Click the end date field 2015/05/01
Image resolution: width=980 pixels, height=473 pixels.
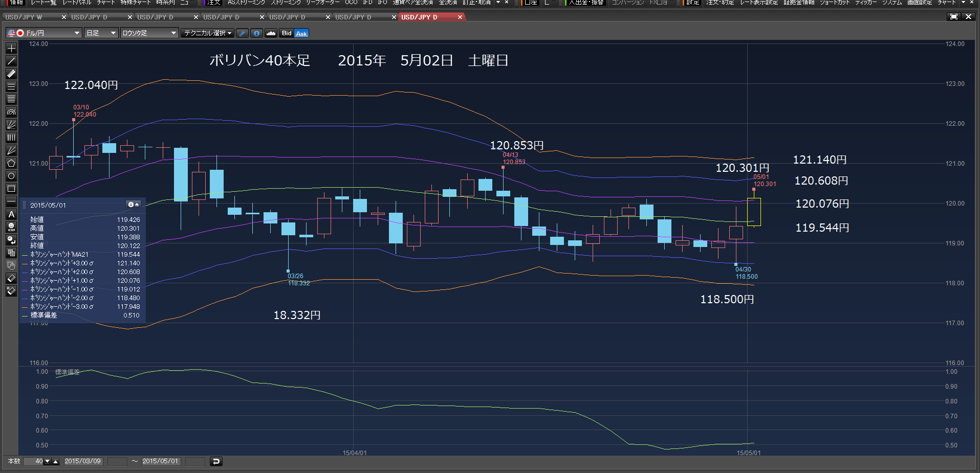point(161,461)
